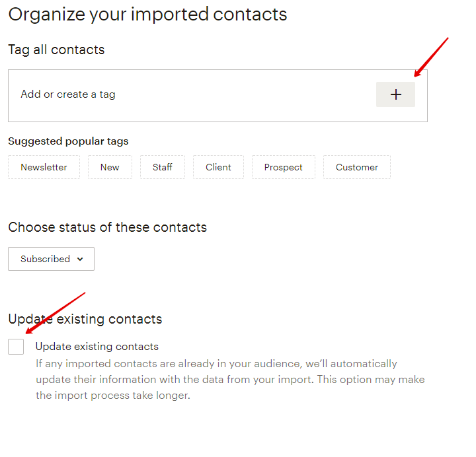Click the 'Organize your imported contacts' title

point(147,15)
